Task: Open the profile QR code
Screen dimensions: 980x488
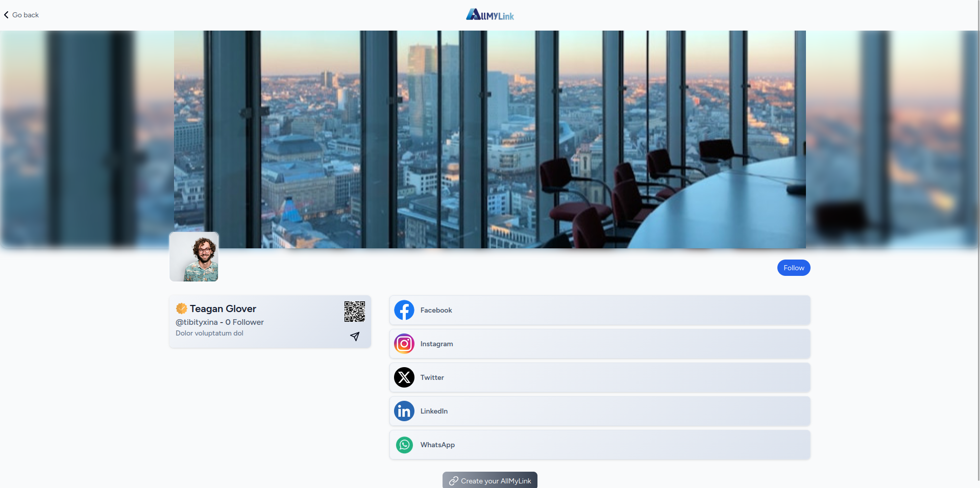Action: [x=354, y=311]
